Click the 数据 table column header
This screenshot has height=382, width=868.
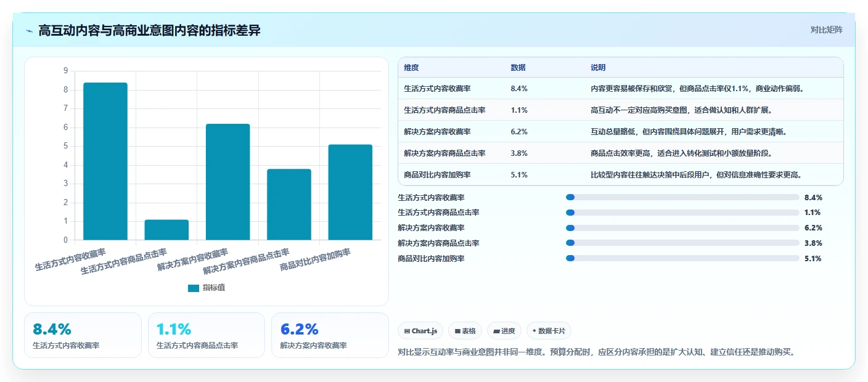(518, 68)
